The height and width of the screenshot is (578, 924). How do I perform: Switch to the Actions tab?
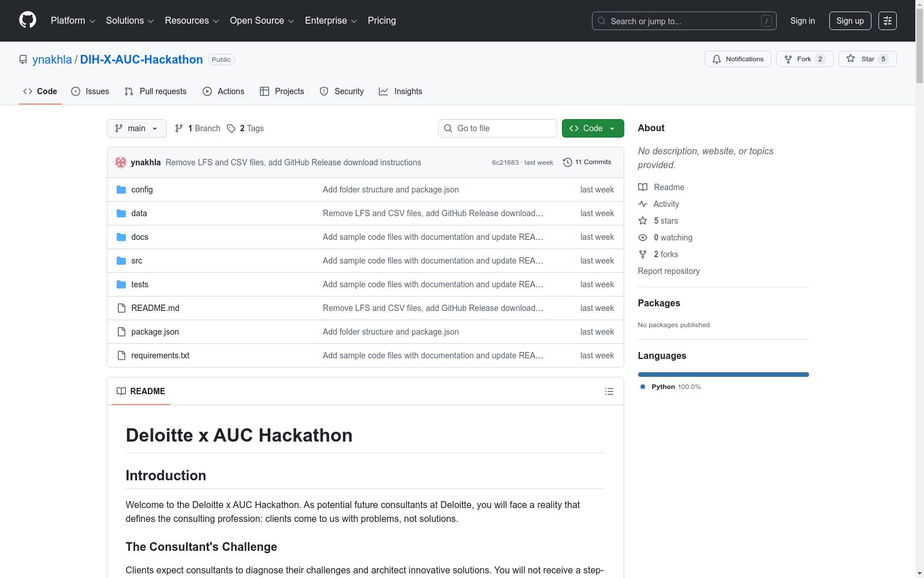(223, 91)
